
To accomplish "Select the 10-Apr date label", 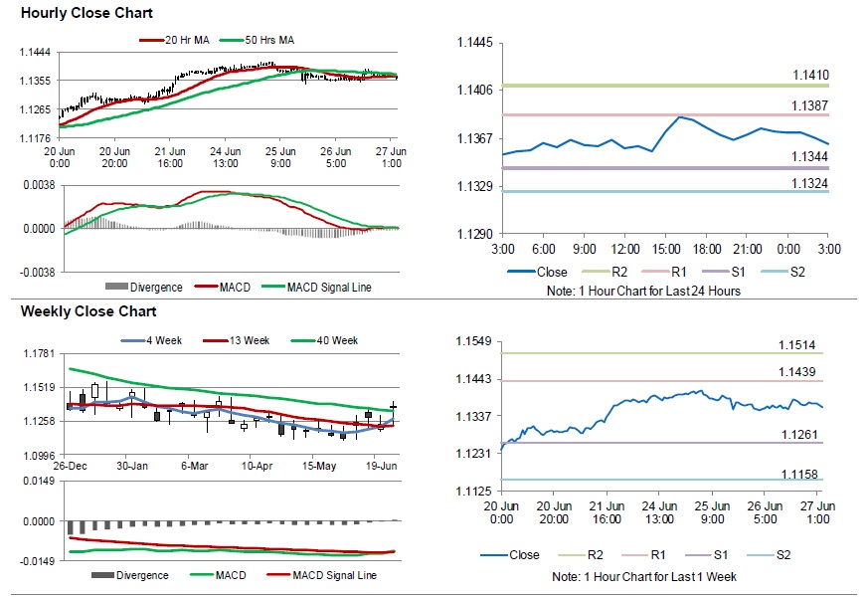I will pyautogui.click(x=257, y=466).
